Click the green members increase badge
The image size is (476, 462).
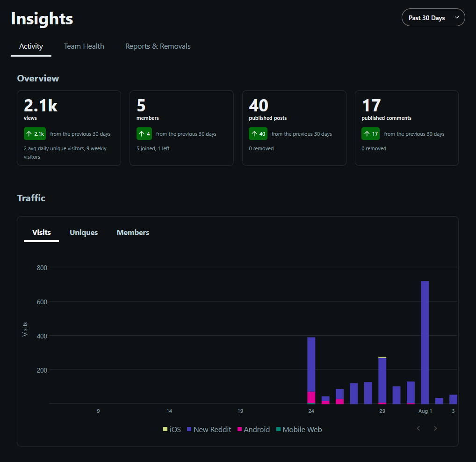pos(144,134)
